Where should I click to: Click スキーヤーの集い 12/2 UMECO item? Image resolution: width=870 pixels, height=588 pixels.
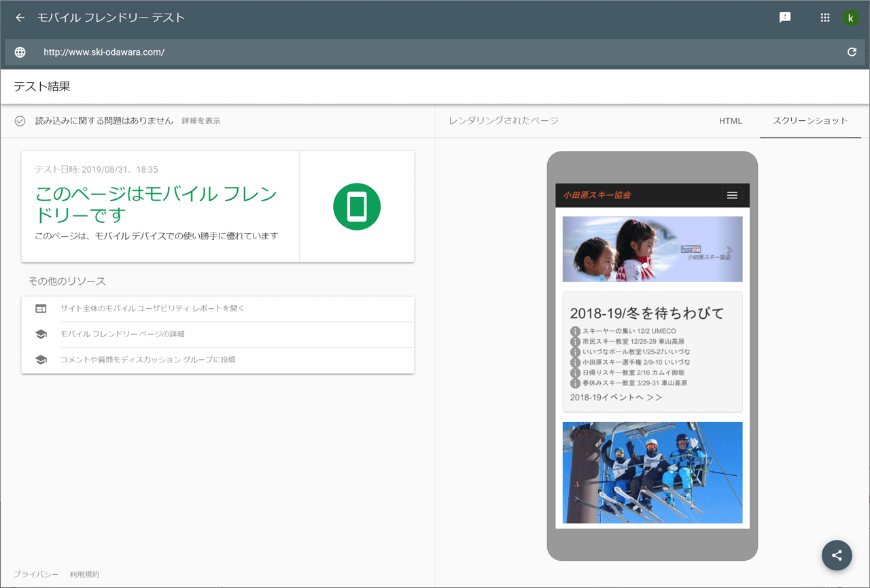point(629,332)
